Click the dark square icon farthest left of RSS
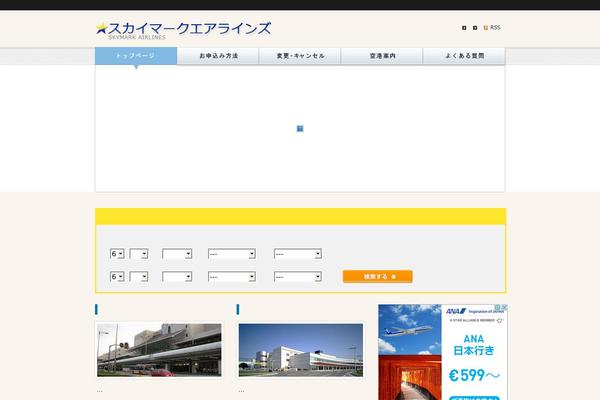This screenshot has height=400, width=600. coord(464,28)
